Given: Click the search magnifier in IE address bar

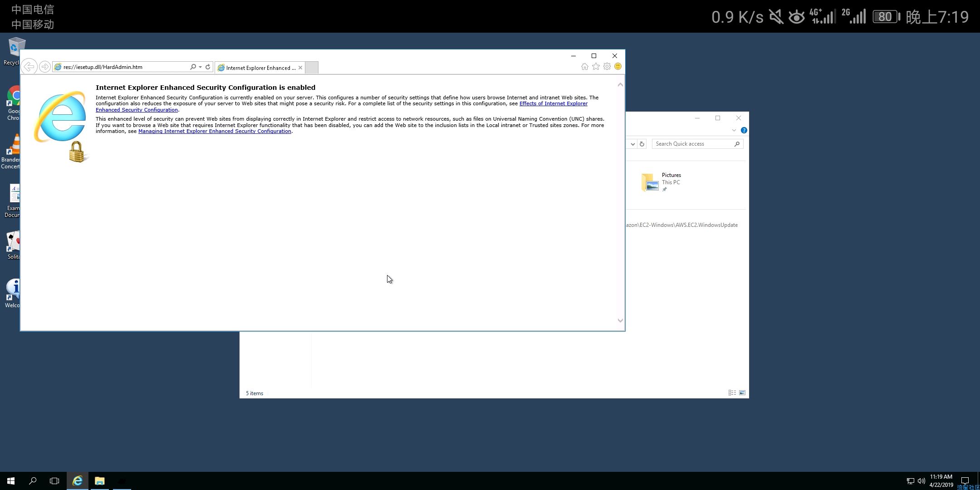Looking at the screenshot, I should (193, 67).
